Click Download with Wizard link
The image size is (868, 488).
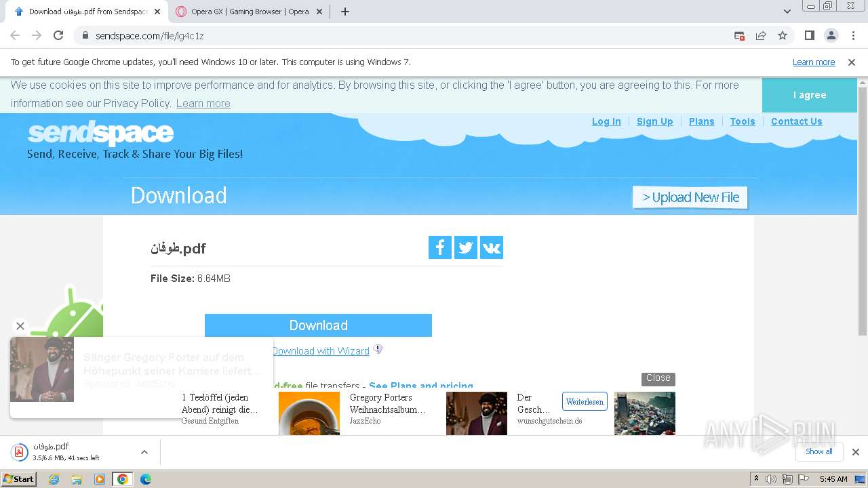tap(321, 351)
